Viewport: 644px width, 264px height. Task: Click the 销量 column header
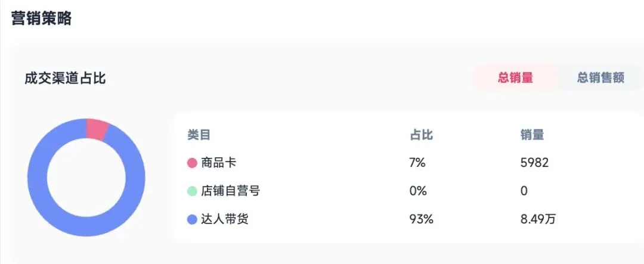point(532,135)
